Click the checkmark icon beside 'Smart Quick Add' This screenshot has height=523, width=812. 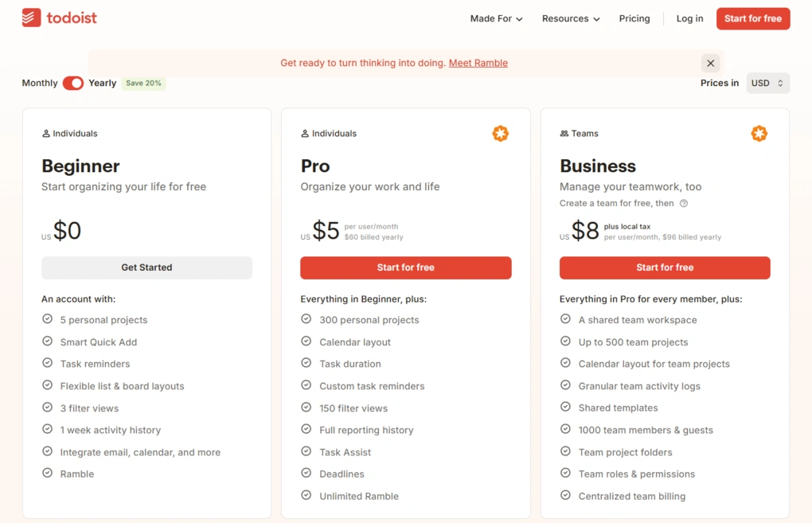click(x=47, y=342)
